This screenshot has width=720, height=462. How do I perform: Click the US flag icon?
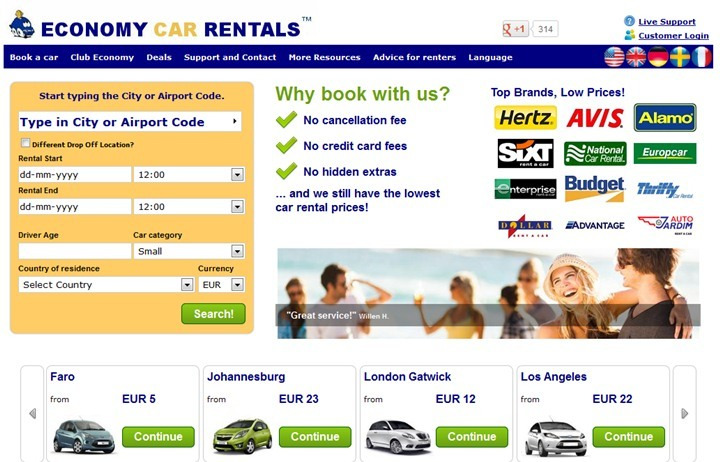[x=614, y=57]
